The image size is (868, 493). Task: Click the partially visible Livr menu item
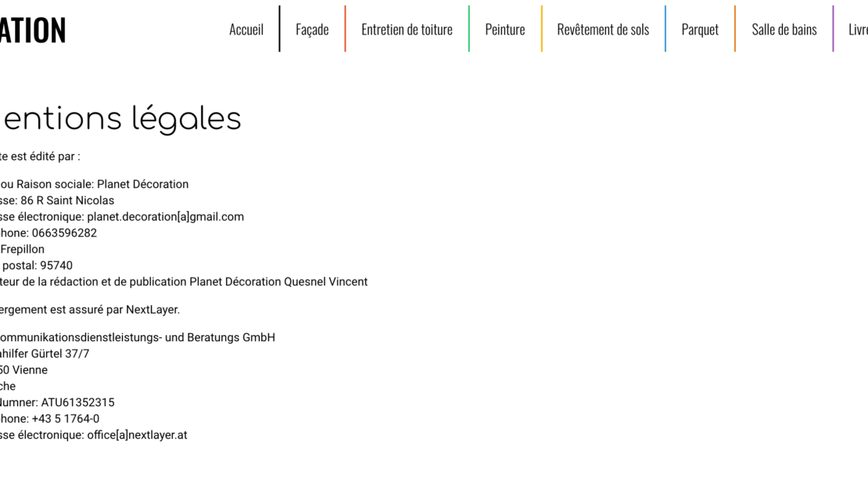pos(858,29)
